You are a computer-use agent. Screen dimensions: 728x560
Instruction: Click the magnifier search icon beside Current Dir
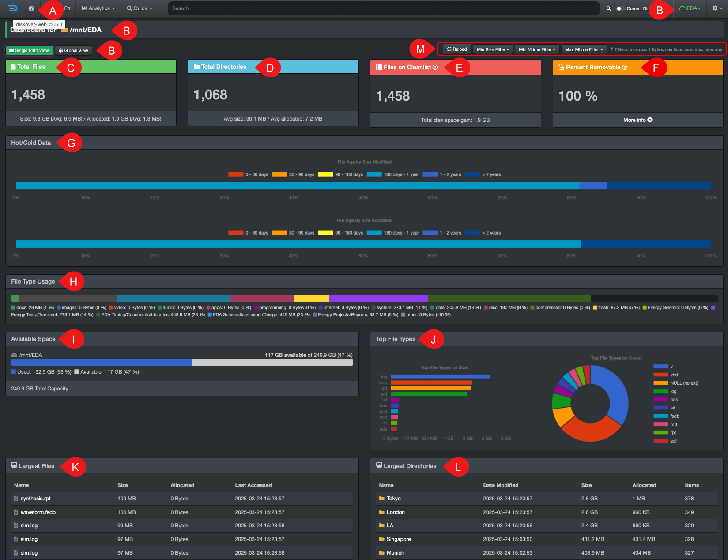[x=608, y=8]
